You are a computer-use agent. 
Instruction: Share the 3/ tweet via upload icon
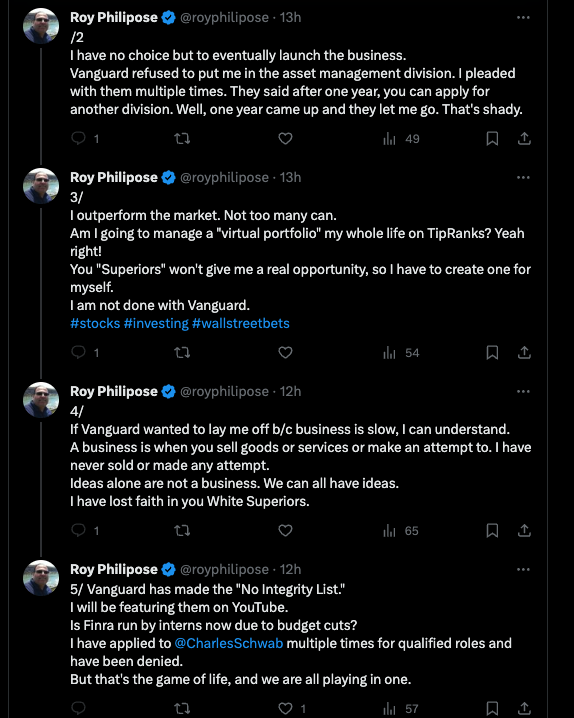[x=524, y=353]
